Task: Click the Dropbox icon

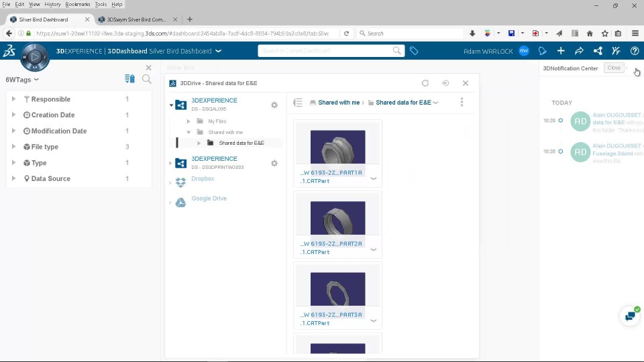Action: click(x=180, y=182)
